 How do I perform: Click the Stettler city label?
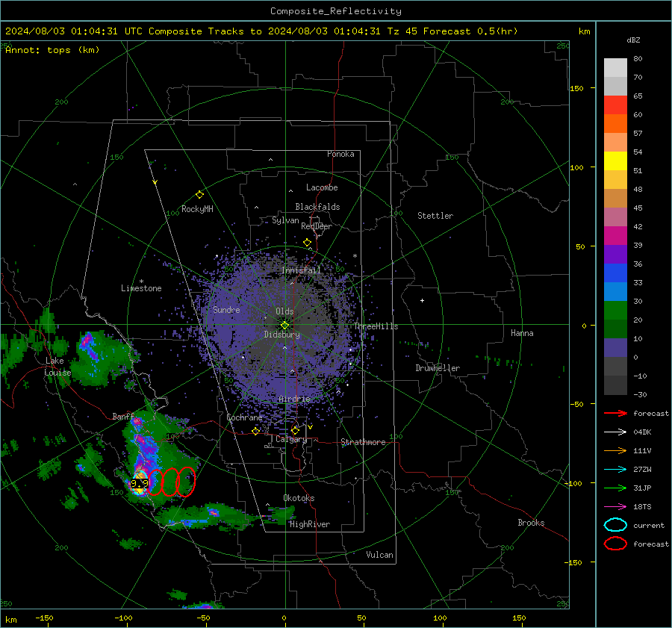coord(435,216)
